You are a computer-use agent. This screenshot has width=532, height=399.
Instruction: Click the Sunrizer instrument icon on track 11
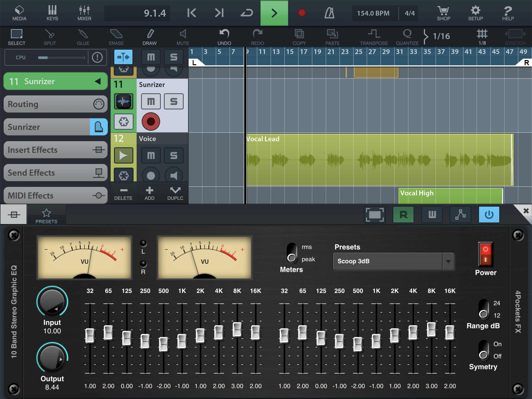tap(123, 101)
